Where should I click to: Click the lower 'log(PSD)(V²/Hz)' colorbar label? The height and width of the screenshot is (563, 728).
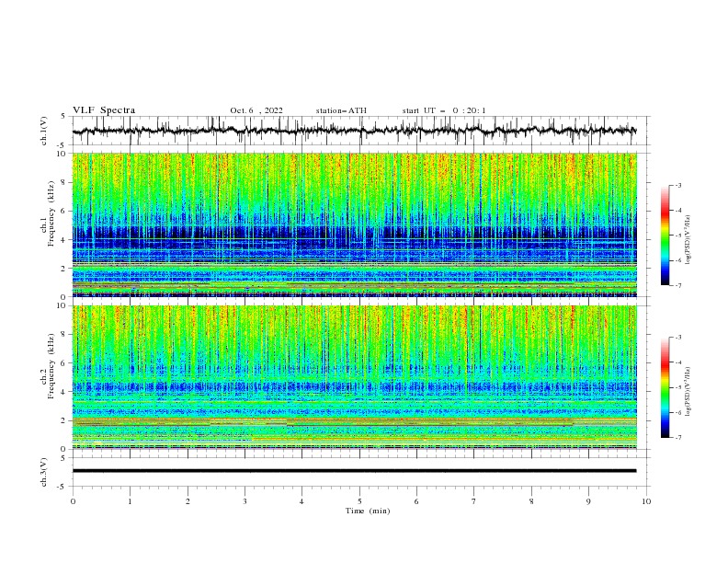[x=688, y=392]
